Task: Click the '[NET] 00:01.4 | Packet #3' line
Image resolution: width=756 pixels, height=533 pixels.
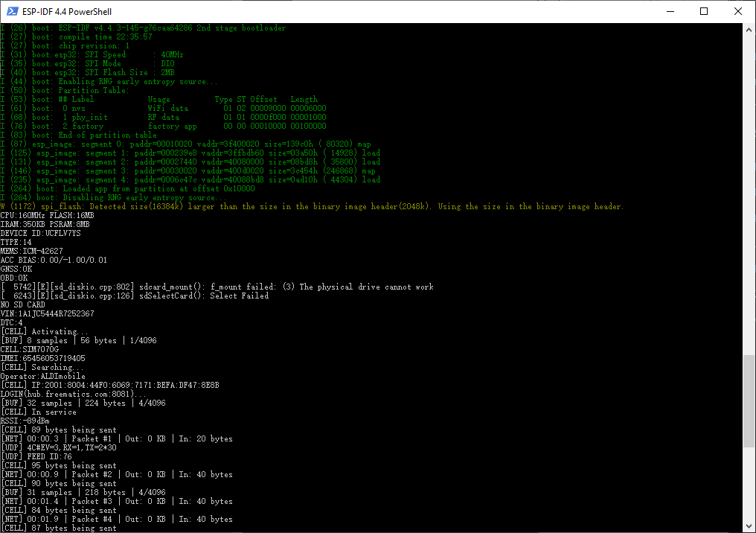Action: (117, 501)
